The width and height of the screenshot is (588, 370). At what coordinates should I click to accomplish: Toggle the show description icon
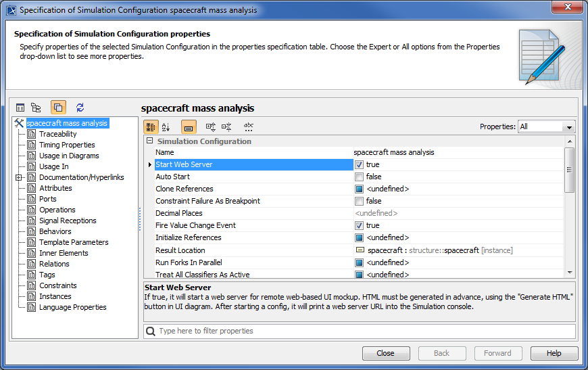pos(189,126)
